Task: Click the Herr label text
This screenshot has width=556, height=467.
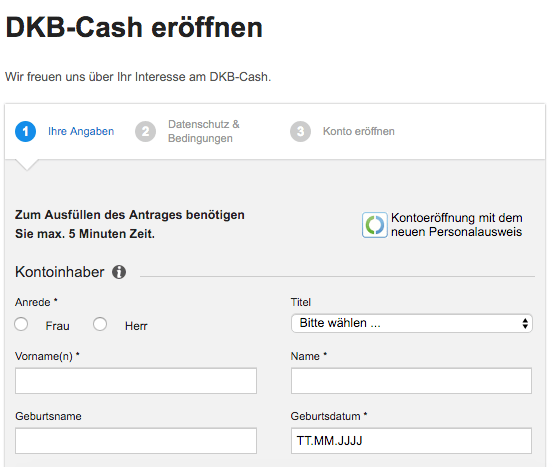Action: pos(136,326)
